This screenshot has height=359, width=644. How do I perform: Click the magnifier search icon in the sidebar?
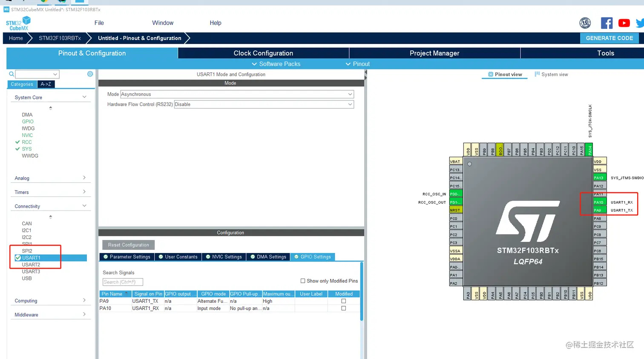tap(11, 74)
